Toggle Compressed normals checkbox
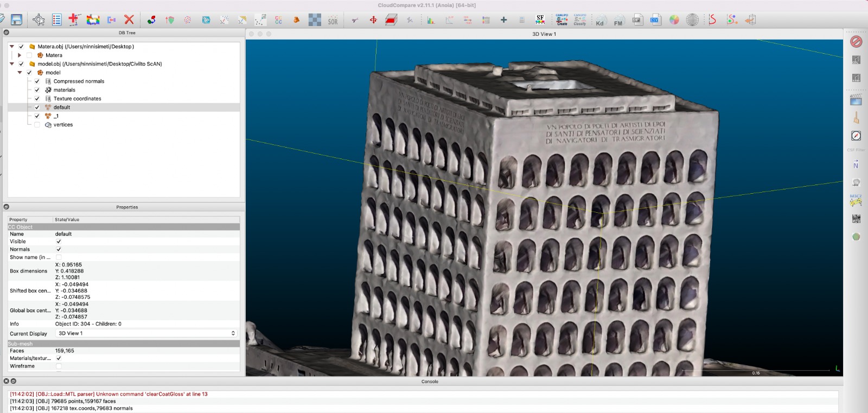The height and width of the screenshot is (413, 868). click(x=37, y=81)
